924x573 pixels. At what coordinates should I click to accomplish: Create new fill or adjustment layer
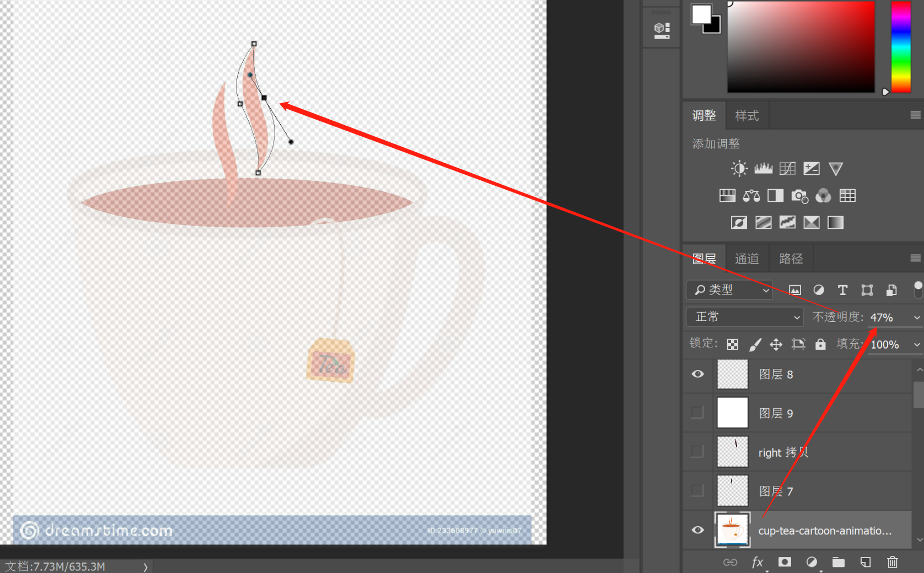(812, 562)
